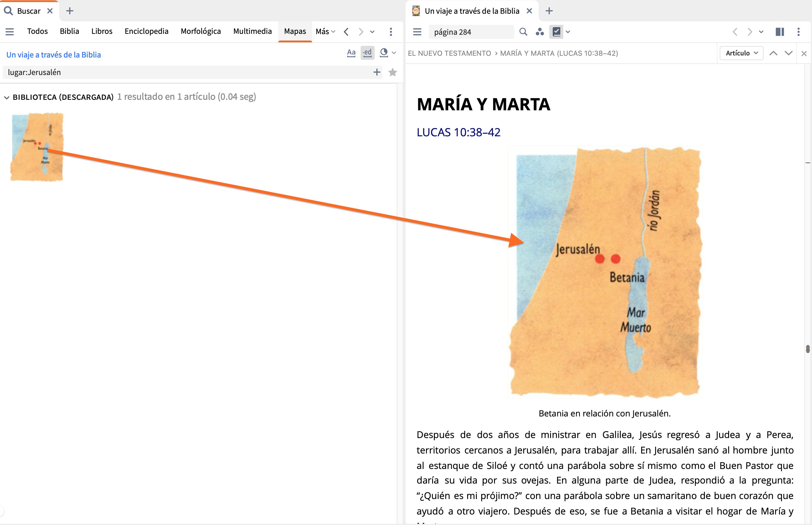The width and height of the screenshot is (812, 525).
Task: Open the visual filters dots icon
Action: 540,32
